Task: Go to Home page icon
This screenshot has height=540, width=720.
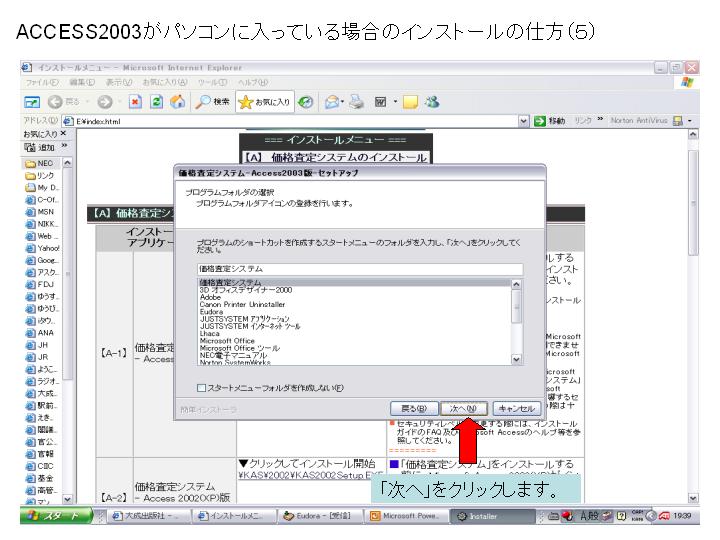Action: pyautogui.click(x=178, y=101)
